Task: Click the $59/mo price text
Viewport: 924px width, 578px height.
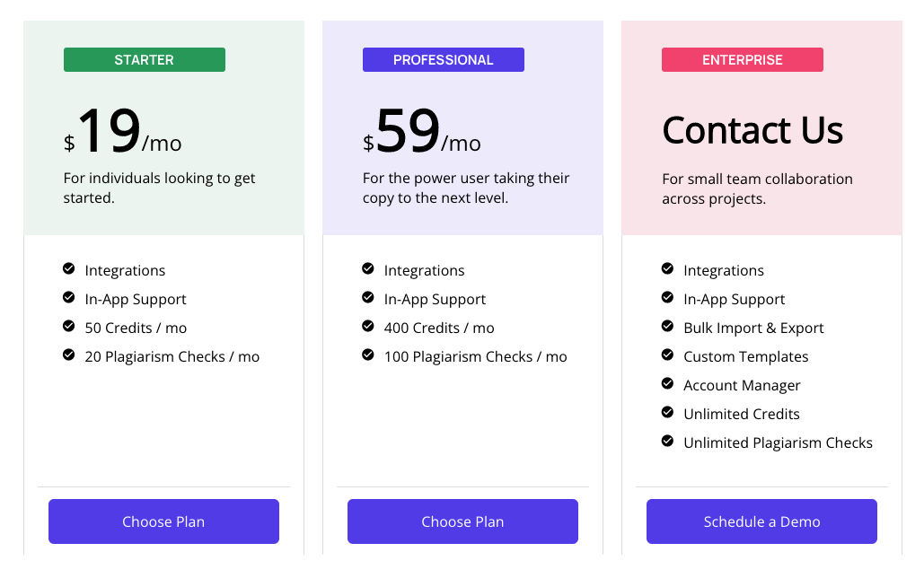Action: pos(422,133)
